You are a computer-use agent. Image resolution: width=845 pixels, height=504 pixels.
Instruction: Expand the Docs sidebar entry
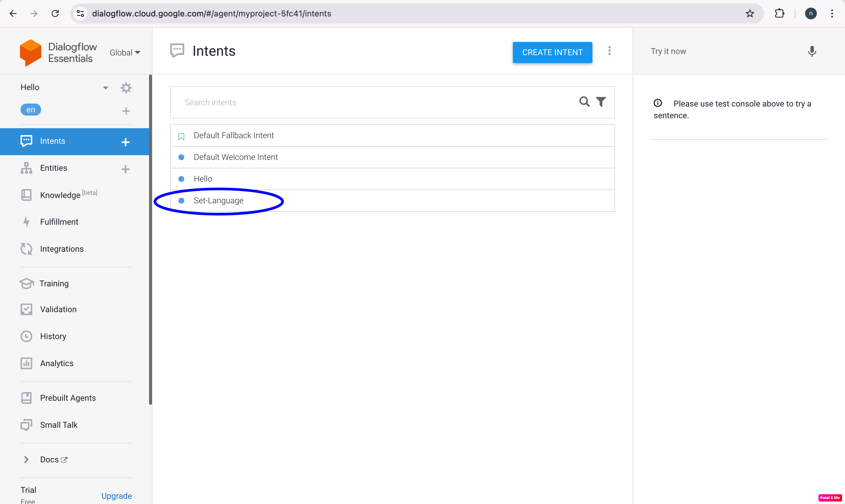[x=50, y=459]
